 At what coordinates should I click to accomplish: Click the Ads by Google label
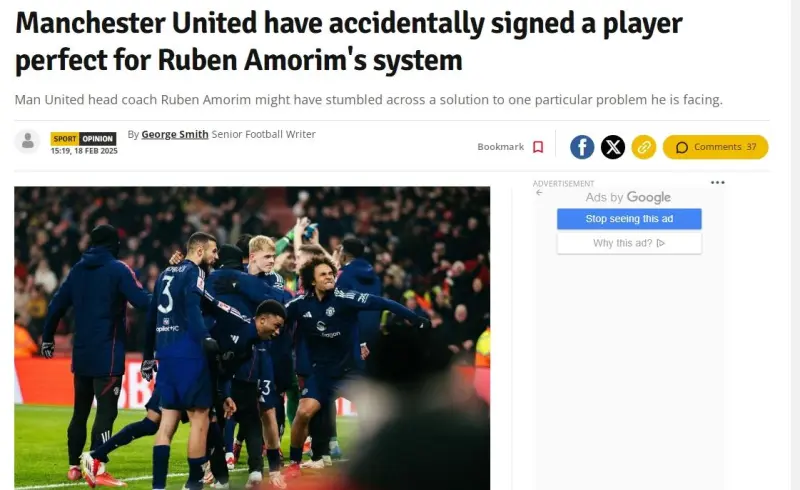pyautogui.click(x=628, y=198)
